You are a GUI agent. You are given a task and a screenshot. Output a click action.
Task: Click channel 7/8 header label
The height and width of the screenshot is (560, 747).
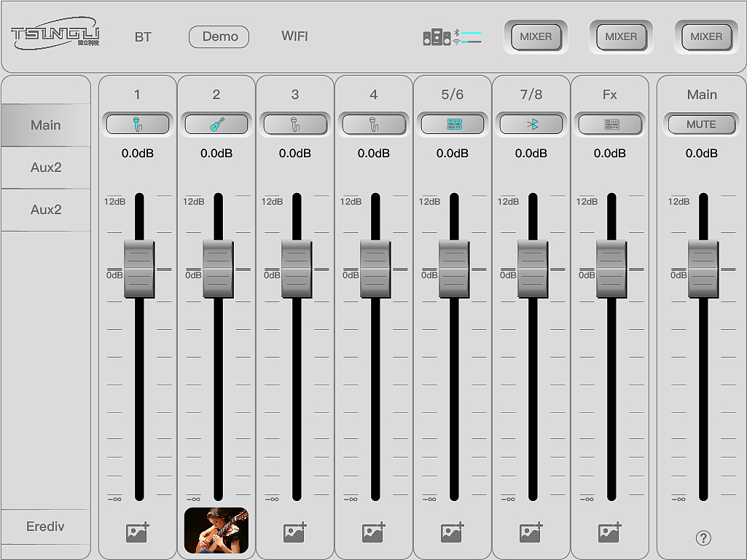(531, 94)
